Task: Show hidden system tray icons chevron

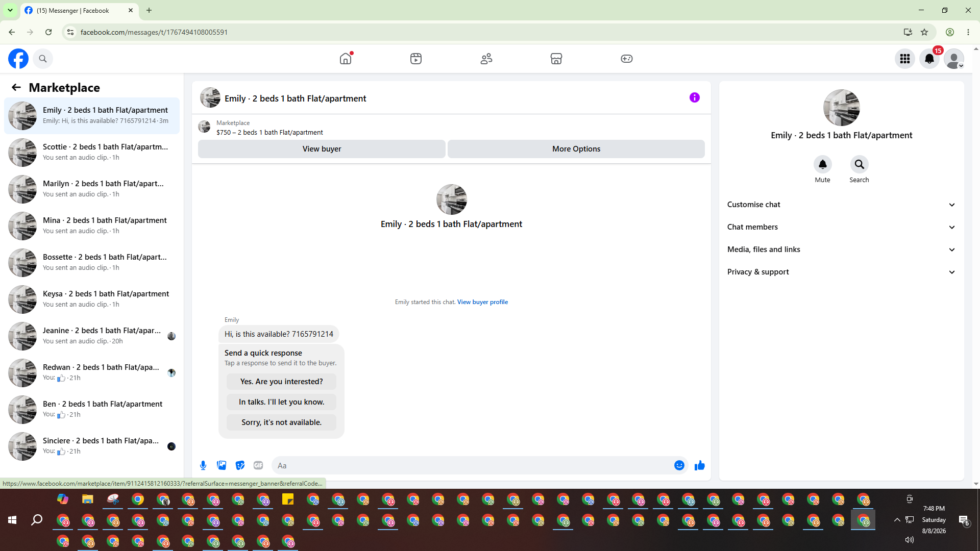Action: (897, 520)
